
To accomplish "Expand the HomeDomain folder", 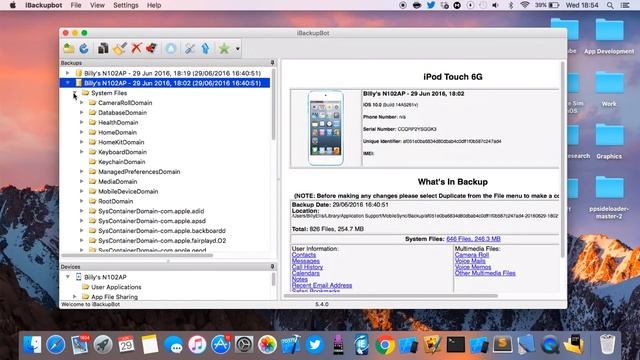I will [82, 132].
